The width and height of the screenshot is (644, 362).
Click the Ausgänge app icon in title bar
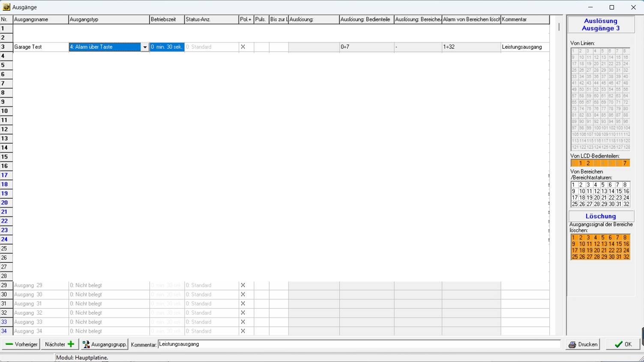point(6,7)
